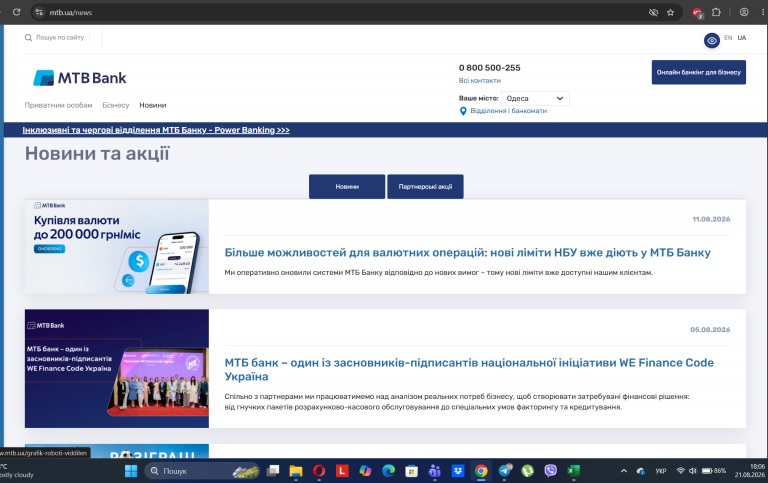Click the date 11.08.2026
This screenshot has width=768, height=483.
(x=711, y=219)
